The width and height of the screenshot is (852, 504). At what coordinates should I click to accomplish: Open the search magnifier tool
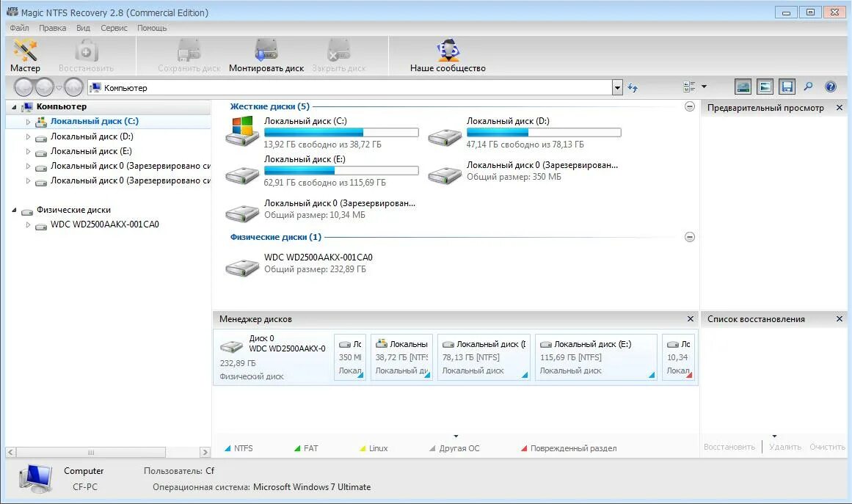809,87
